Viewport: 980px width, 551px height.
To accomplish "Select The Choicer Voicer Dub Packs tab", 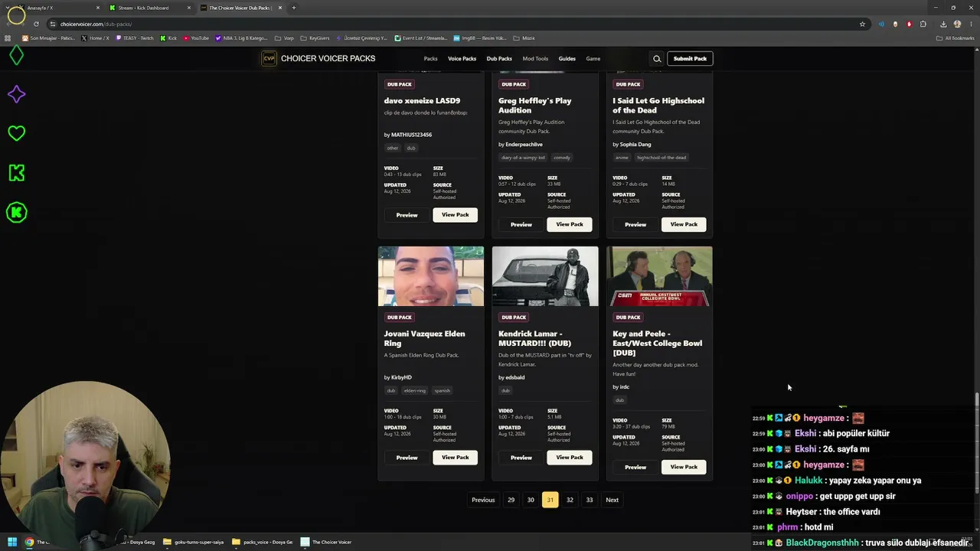I will pyautogui.click(x=240, y=8).
